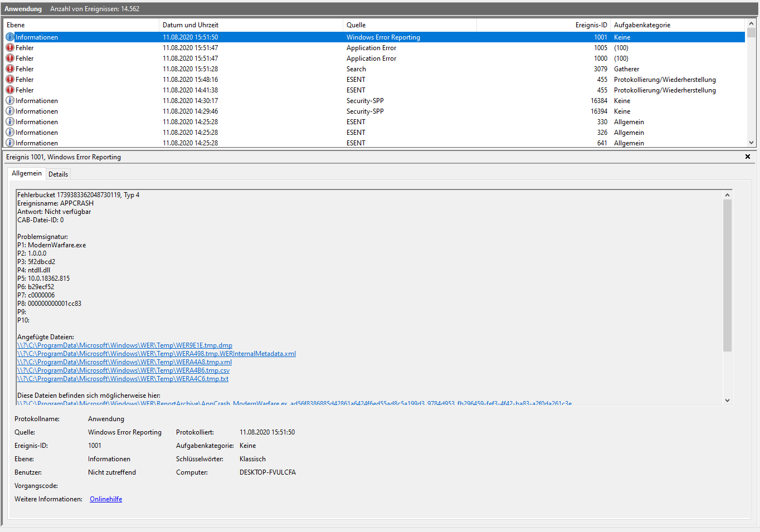
Task: Click the Protokolliert value 11.08.2020 15:51:50
Action: pos(267,432)
